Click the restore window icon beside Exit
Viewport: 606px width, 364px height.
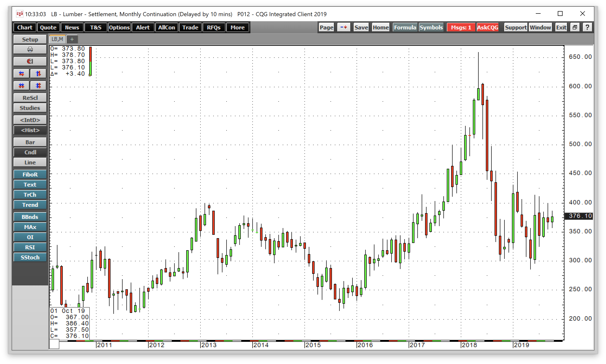[x=575, y=27]
